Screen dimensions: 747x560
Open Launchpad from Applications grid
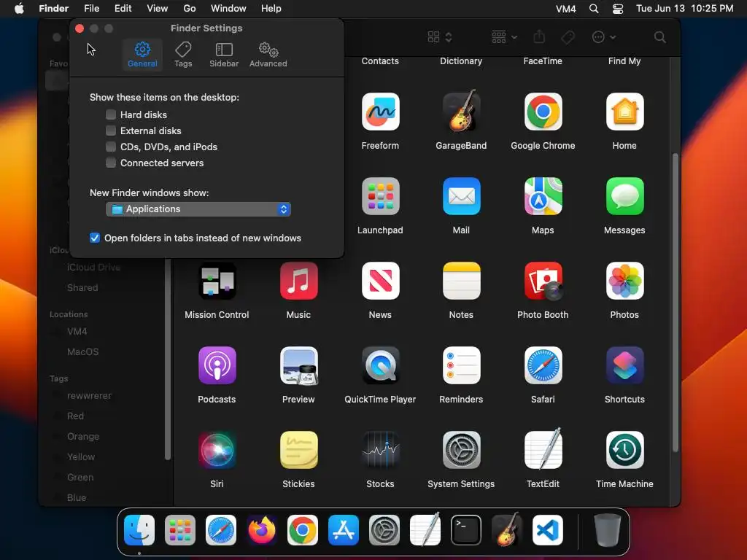coord(380,196)
